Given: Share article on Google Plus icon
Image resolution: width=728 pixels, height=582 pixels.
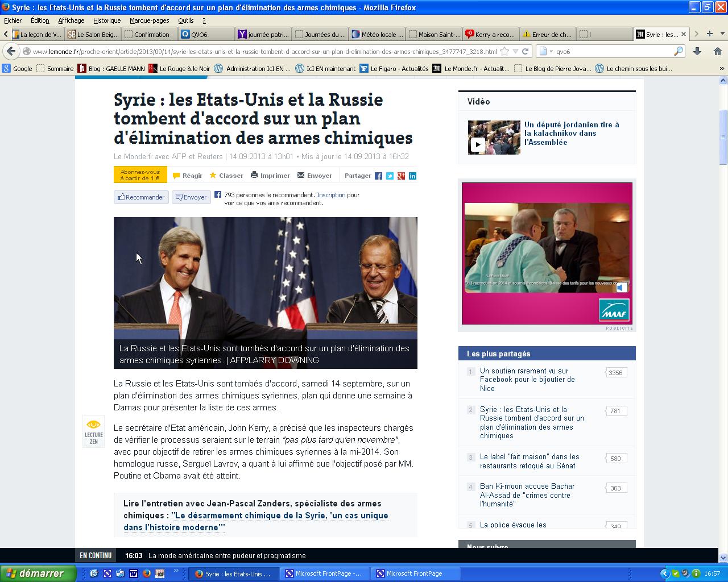Looking at the screenshot, I should pos(401,176).
